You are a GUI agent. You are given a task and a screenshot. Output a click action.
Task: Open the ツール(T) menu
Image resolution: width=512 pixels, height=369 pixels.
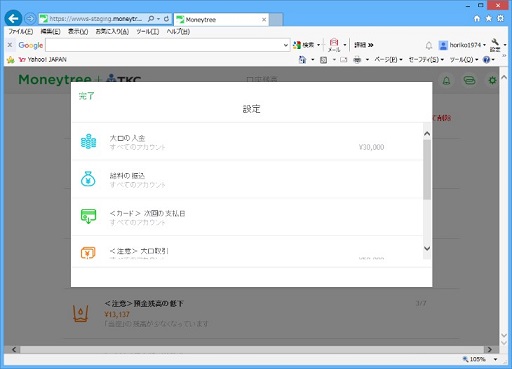pyautogui.click(x=147, y=32)
